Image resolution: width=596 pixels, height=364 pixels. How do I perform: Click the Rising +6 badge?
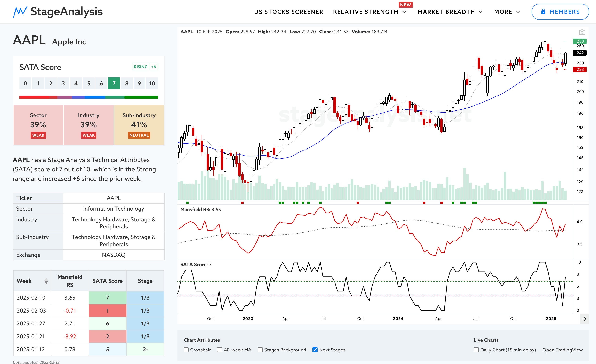tap(145, 67)
